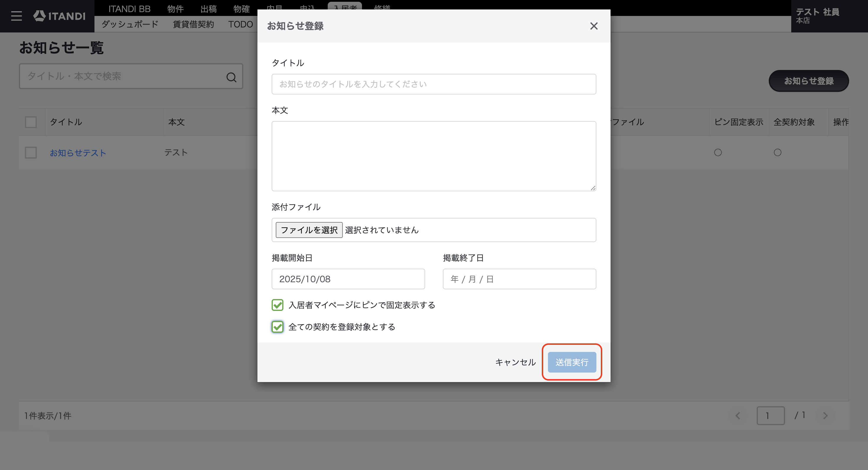Uncheck 入居者マイページにピンで固定表示する checkbox

point(277,305)
